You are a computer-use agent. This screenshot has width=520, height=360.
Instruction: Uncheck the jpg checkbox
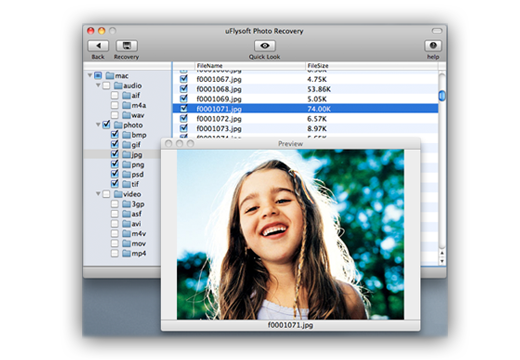[x=115, y=154]
